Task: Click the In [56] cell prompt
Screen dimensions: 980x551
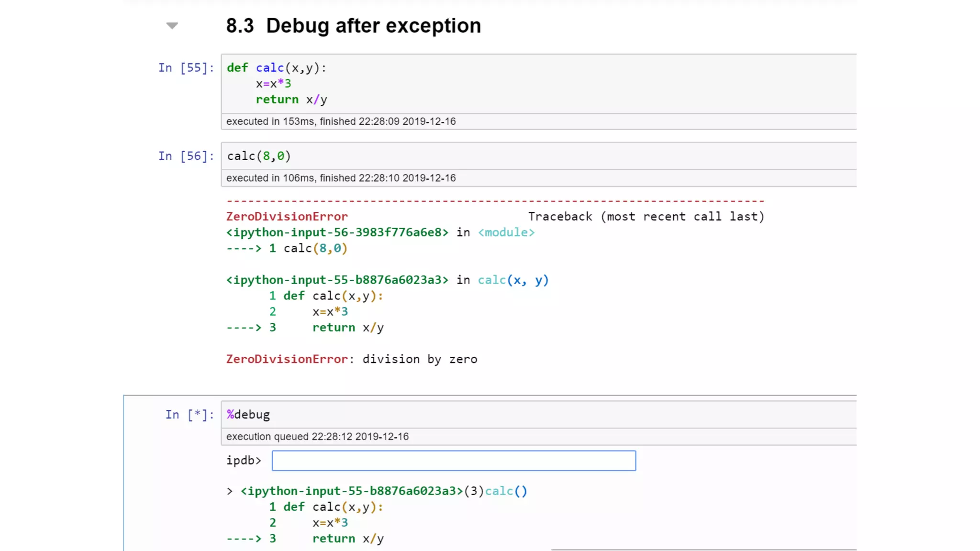Action: (186, 156)
